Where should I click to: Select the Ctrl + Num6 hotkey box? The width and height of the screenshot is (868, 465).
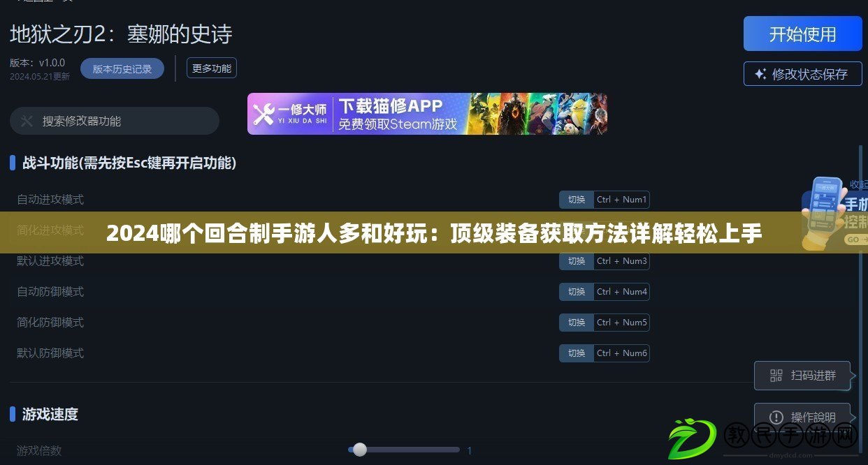click(x=622, y=353)
